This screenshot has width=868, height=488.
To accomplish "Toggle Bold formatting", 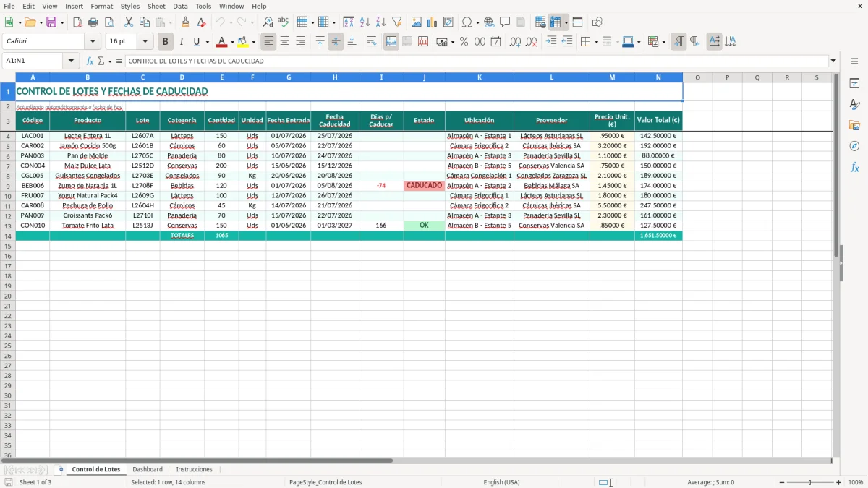I will (166, 42).
